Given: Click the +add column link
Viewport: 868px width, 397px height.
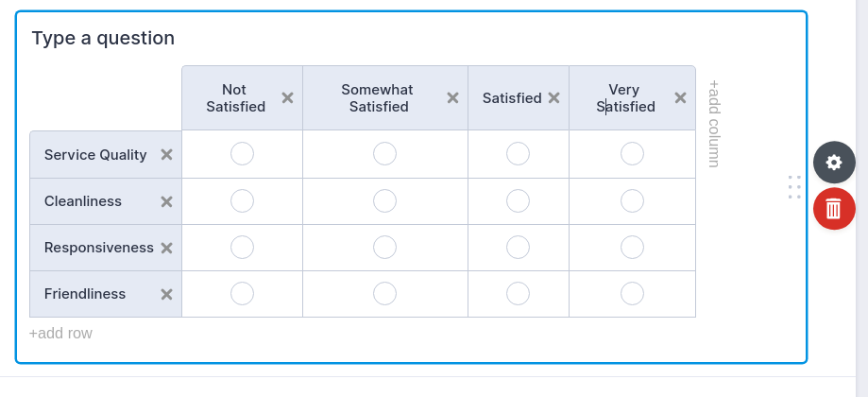Looking at the screenshot, I should pyautogui.click(x=714, y=124).
